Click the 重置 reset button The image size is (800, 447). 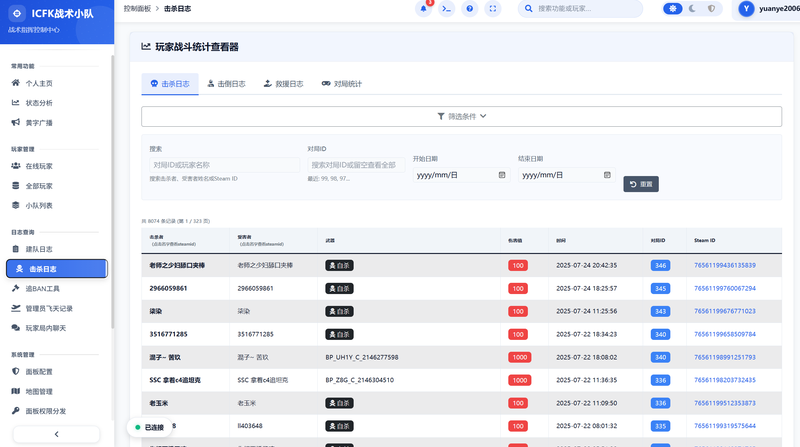point(641,184)
